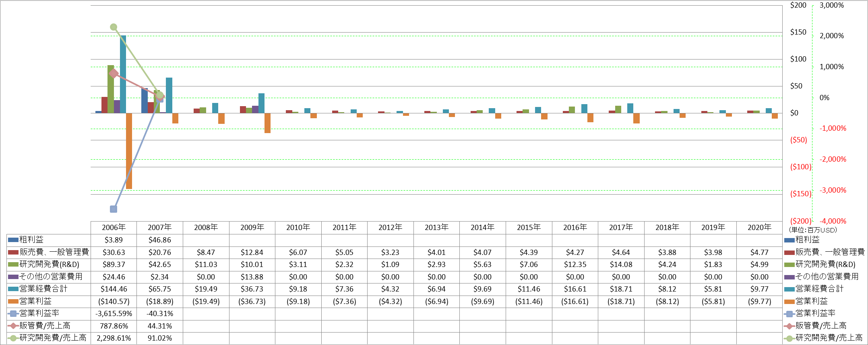Viewport: 868px width, 345px height.
Task: Select the ($9.77) cell for 2020
Action: coord(759,301)
